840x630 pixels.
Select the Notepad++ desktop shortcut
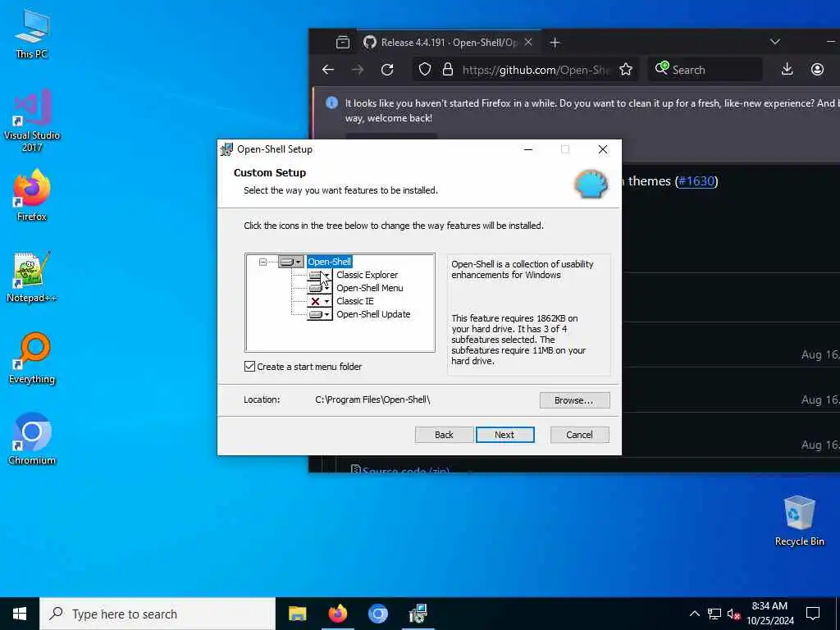(32, 277)
